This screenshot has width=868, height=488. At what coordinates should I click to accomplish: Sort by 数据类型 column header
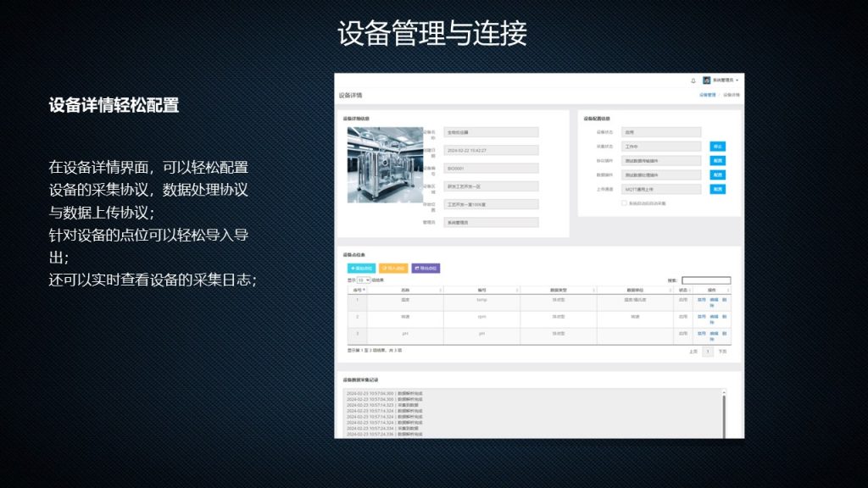[558, 290]
